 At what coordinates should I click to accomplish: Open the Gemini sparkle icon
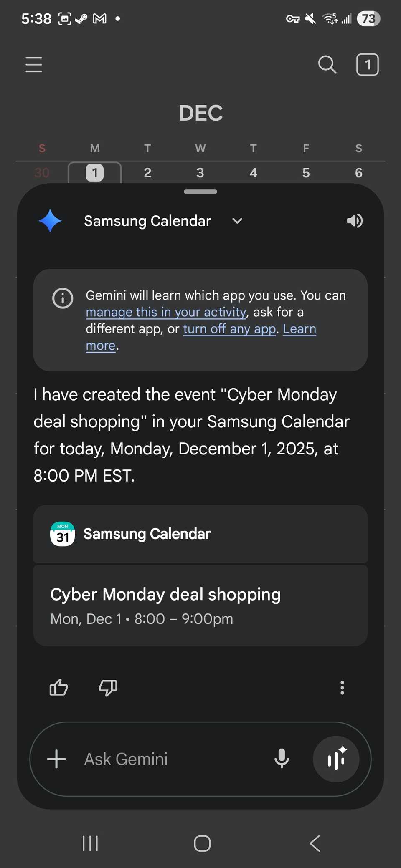(49, 220)
